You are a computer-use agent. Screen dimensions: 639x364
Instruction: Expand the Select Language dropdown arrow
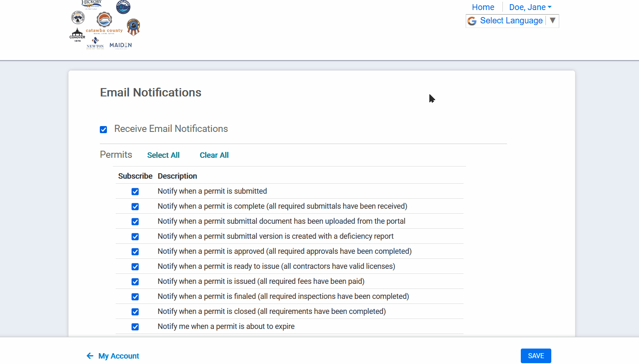point(553,20)
